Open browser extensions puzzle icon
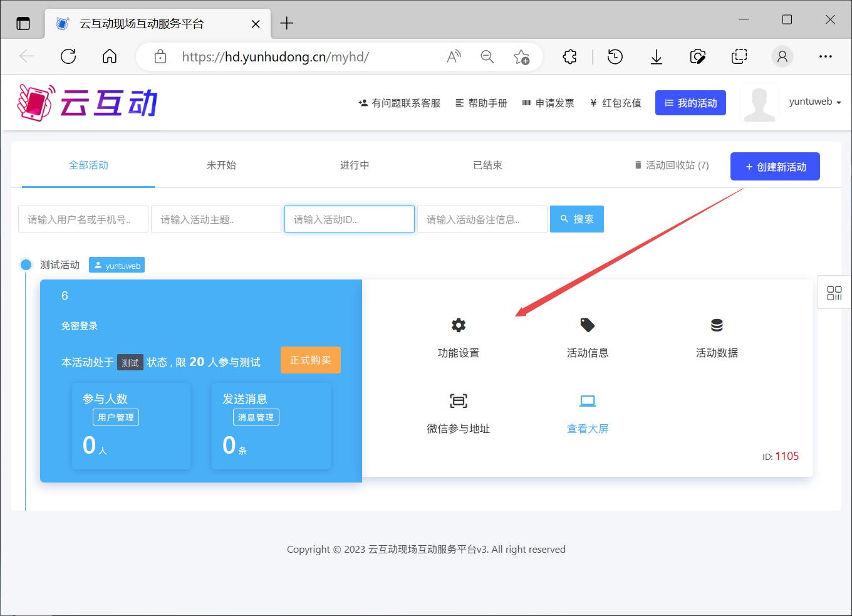 (x=569, y=56)
